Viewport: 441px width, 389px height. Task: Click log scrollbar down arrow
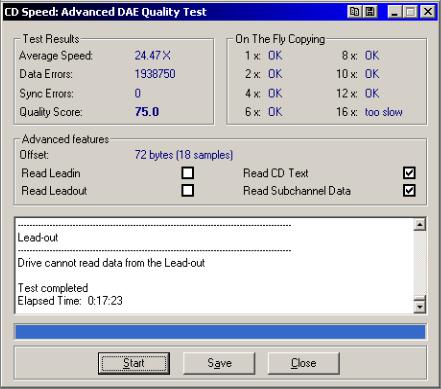tap(420, 306)
